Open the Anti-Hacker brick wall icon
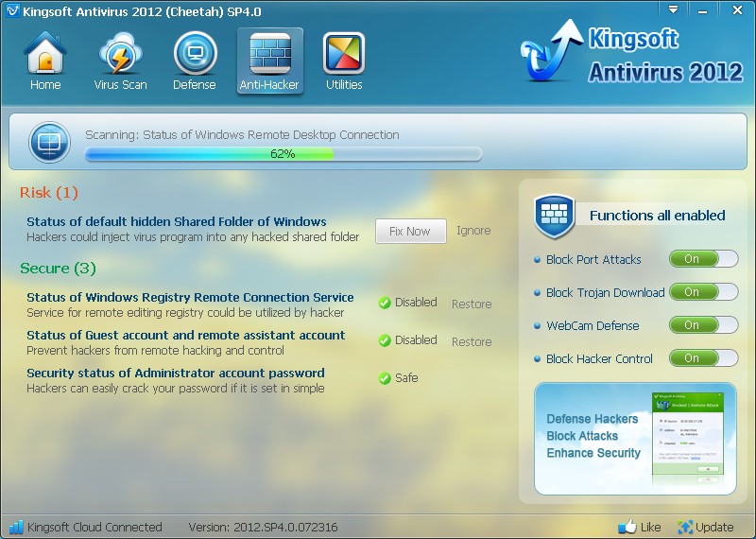This screenshot has height=539, width=756. click(270, 53)
